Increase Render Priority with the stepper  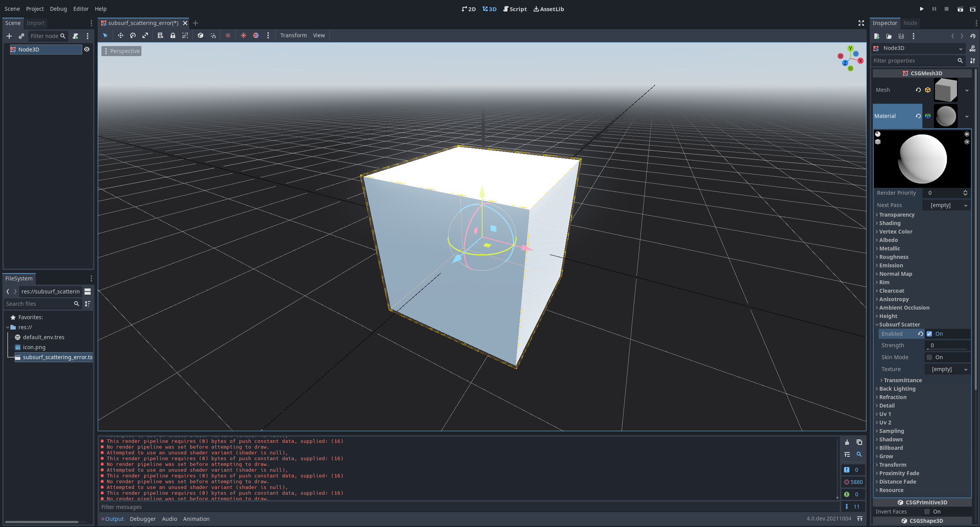[966, 191]
